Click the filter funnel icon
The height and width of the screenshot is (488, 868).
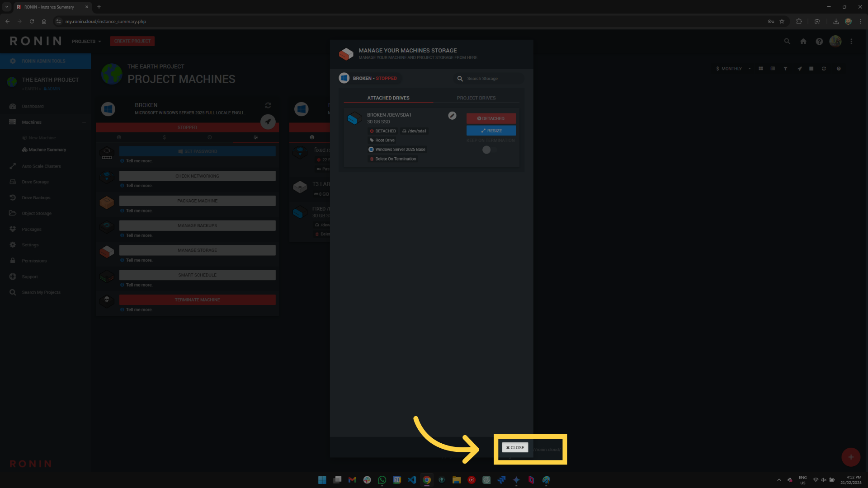786,69
